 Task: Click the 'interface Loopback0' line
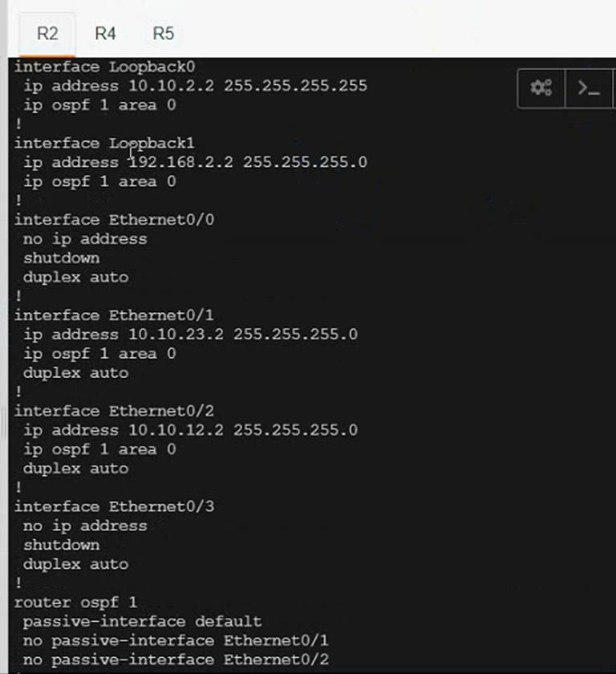tap(104, 67)
